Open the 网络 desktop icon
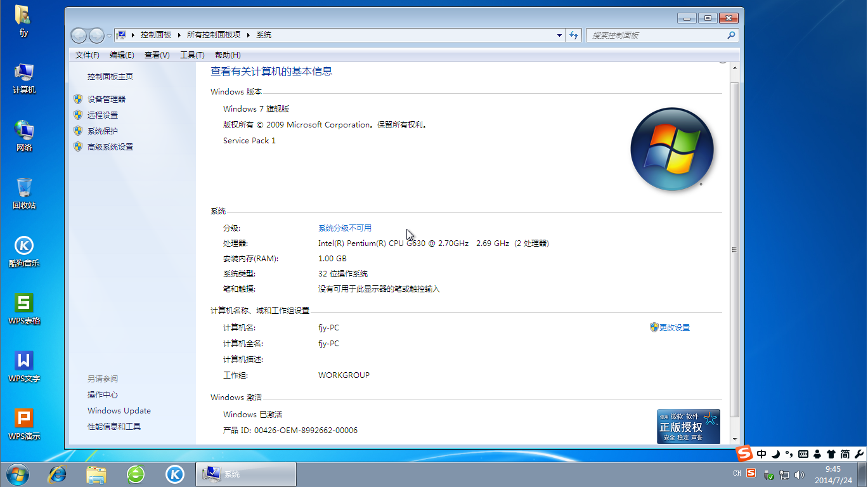868x487 pixels. pyautogui.click(x=23, y=136)
